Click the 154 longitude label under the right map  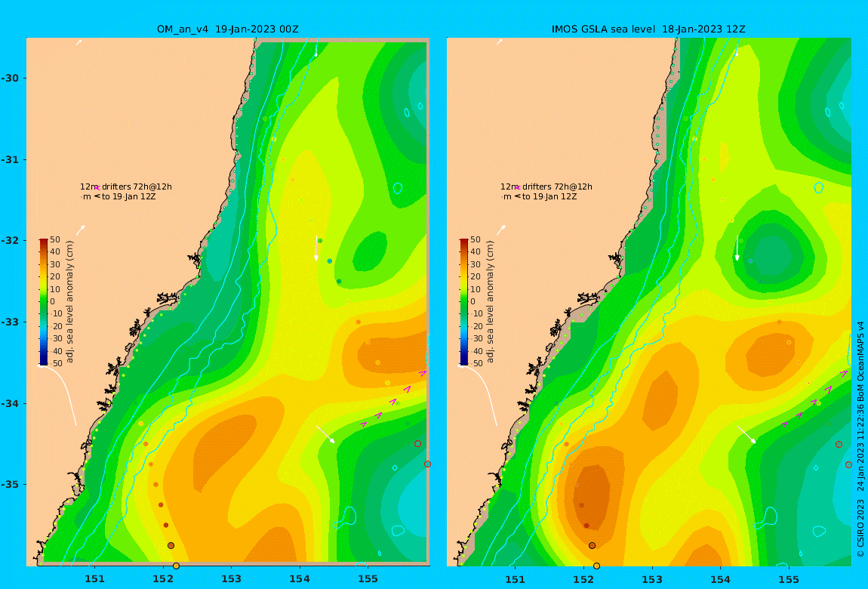(x=720, y=579)
